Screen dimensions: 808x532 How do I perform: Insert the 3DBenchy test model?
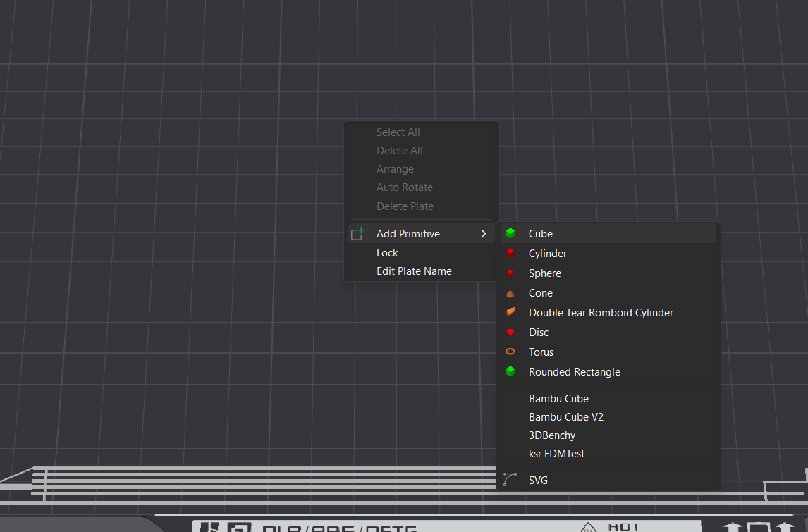click(x=551, y=435)
